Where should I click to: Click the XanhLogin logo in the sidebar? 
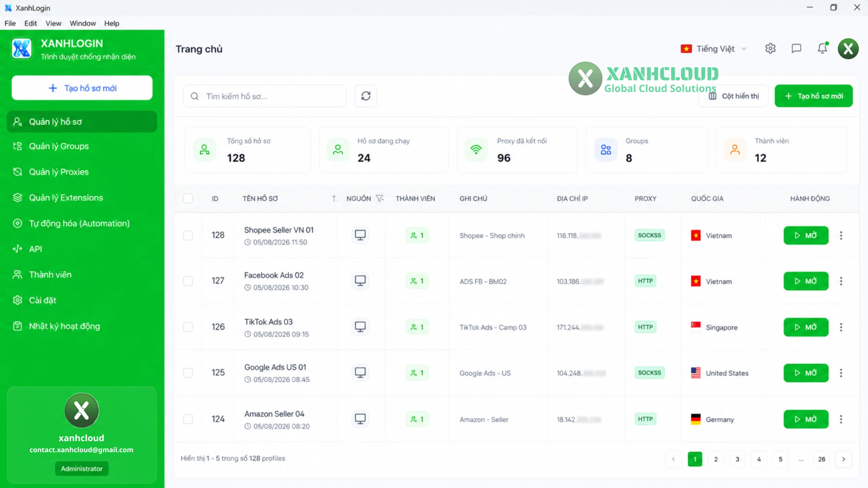click(x=22, y=48)
